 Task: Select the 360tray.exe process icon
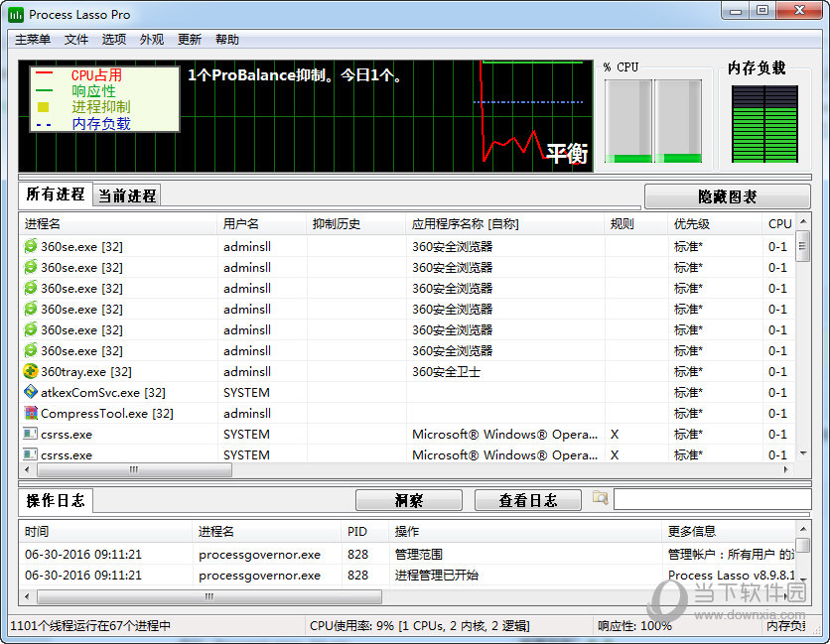[x=28, y=371]
